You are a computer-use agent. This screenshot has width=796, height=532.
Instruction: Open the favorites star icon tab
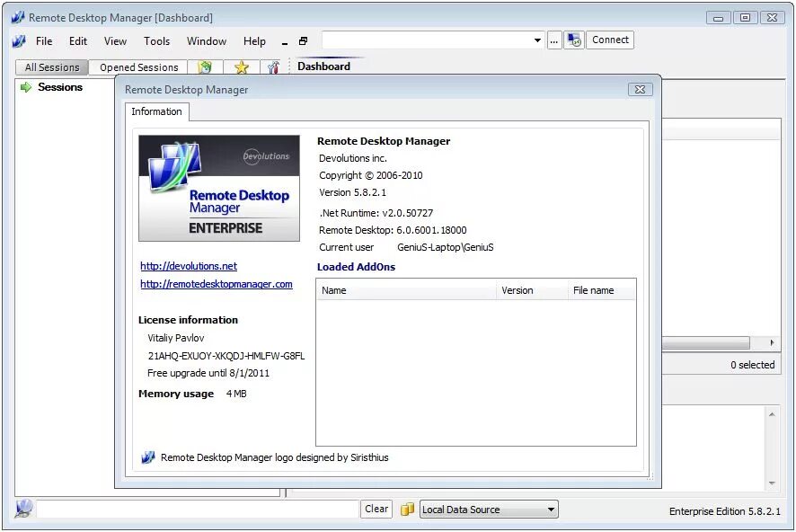pos(242,67)
